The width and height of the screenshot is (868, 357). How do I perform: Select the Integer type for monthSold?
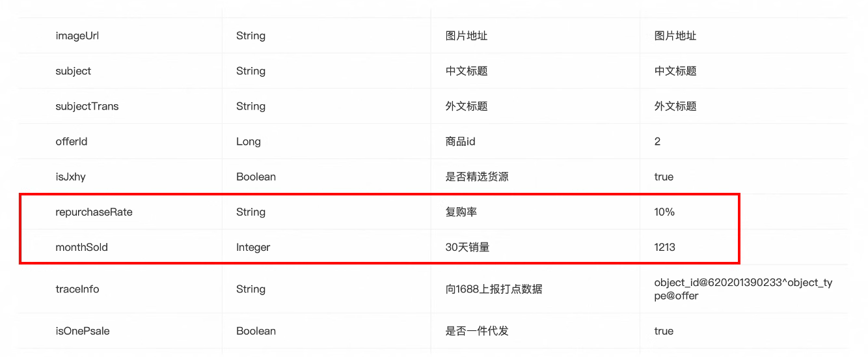coord(252,247)
